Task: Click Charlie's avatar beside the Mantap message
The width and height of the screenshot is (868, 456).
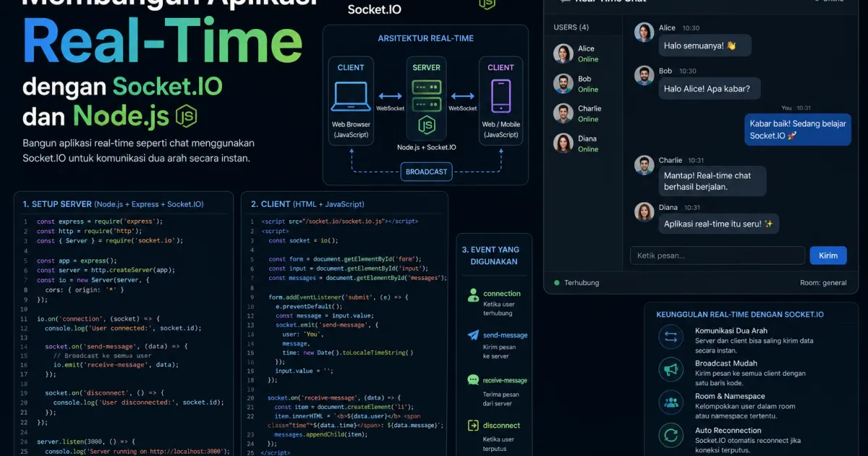Action: click(x=644, y=165)
